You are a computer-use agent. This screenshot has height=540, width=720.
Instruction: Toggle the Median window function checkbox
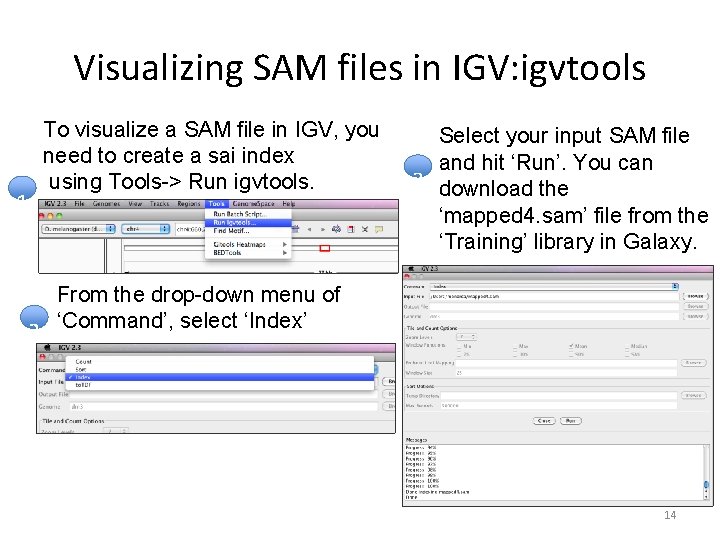[x=627, y=346]
